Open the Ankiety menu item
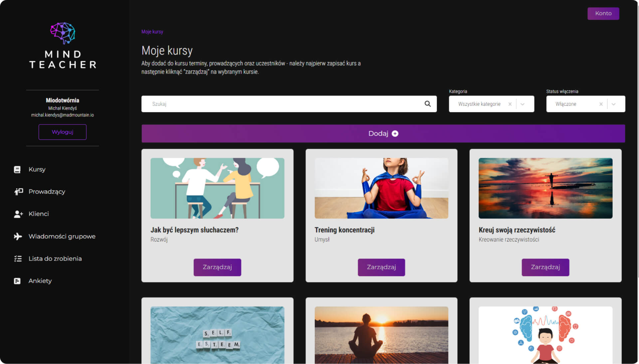The image size is (639, 364). point(40,281)
